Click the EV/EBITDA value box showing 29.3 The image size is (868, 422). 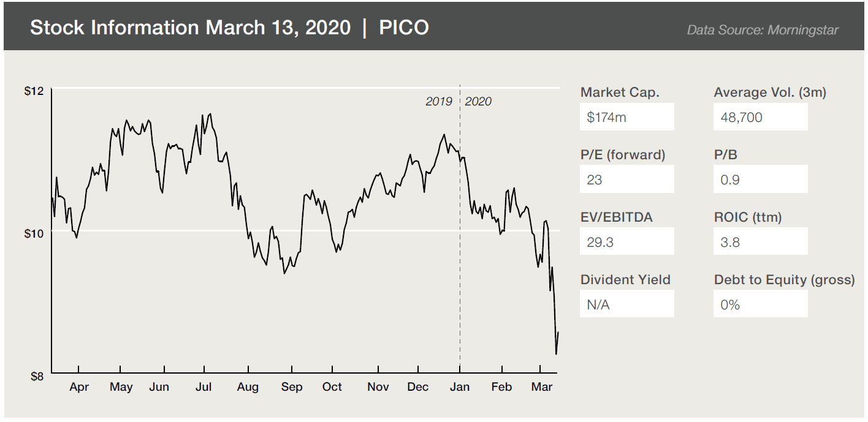pyautogui.click(x=626, y=242)
